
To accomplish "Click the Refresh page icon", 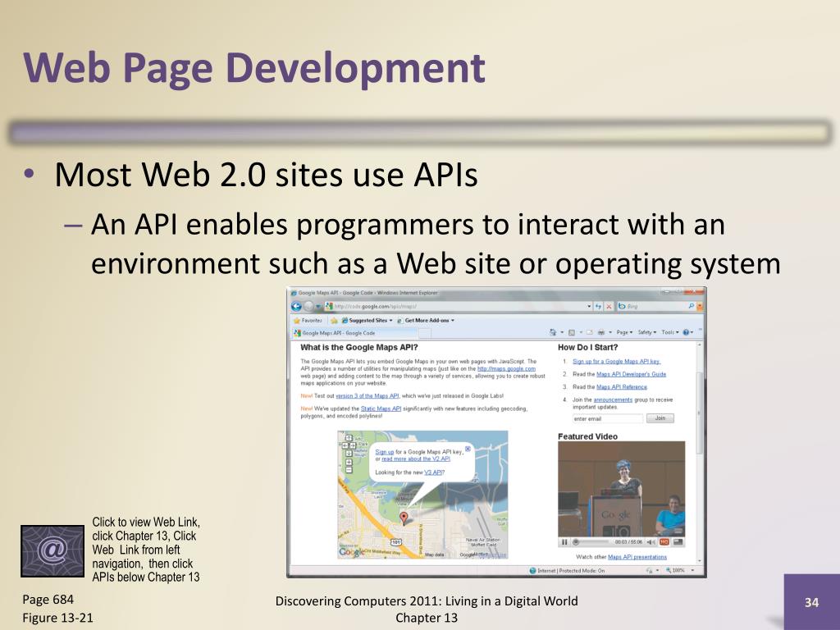I will click(598, 307).
